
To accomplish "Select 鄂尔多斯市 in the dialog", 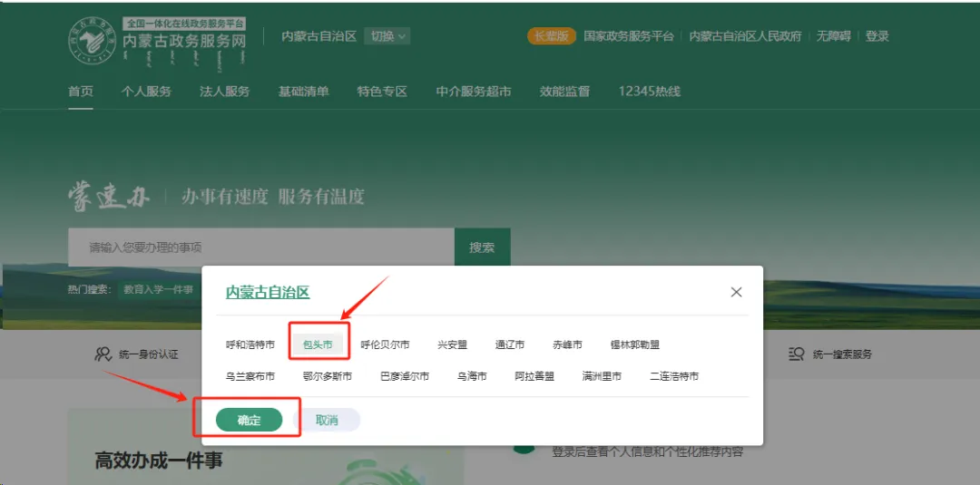I will coord(327,376).
